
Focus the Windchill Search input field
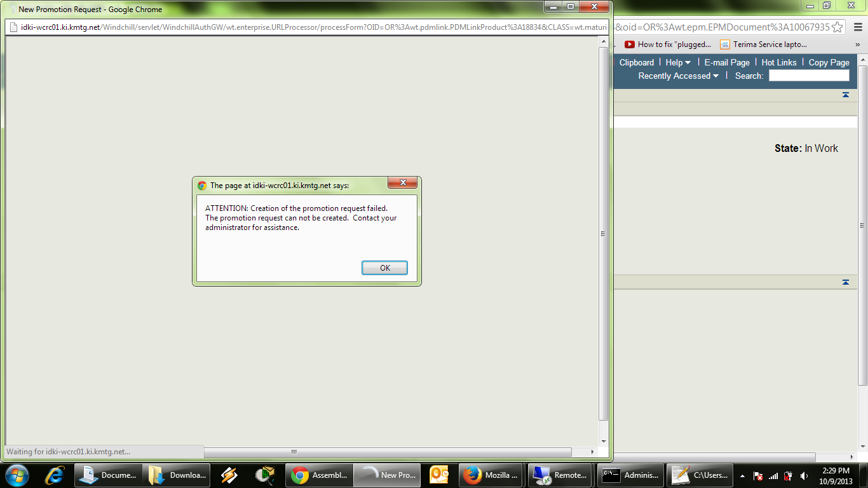(x=809, y=76)
